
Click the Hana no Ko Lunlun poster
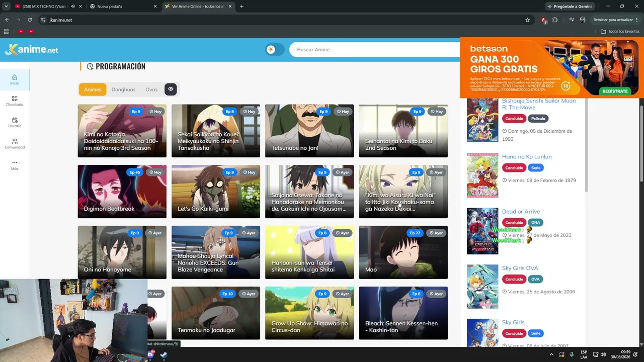pos(482,175)
